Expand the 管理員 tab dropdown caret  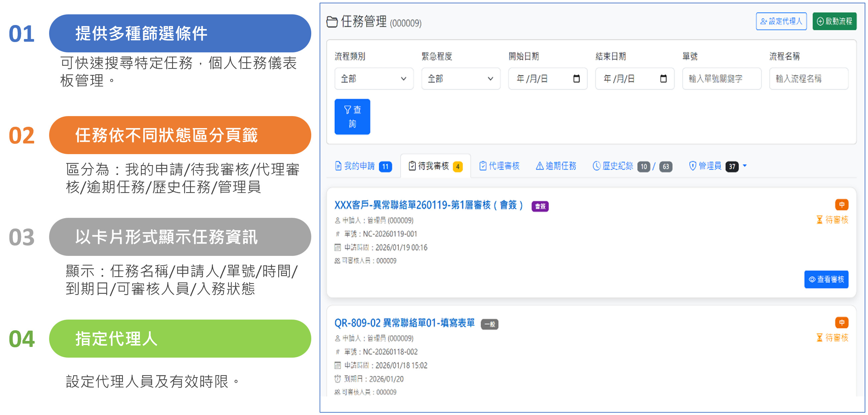click(745, 166)
